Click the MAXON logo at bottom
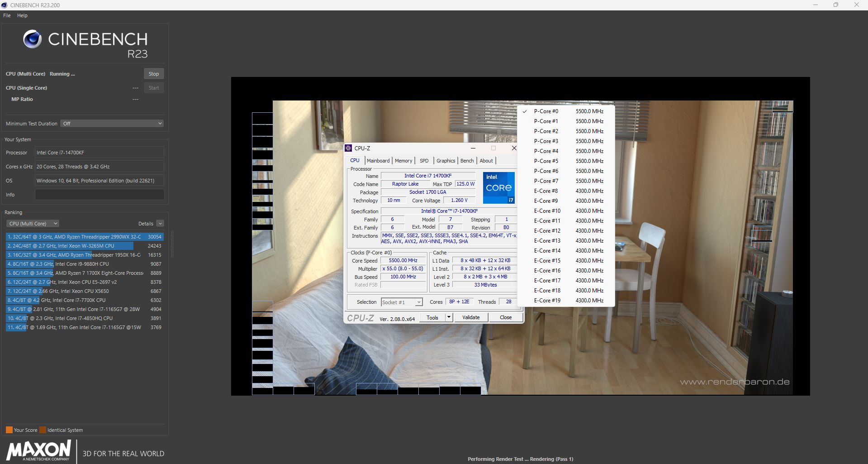The image size is (868, 464). click(38, 451)
